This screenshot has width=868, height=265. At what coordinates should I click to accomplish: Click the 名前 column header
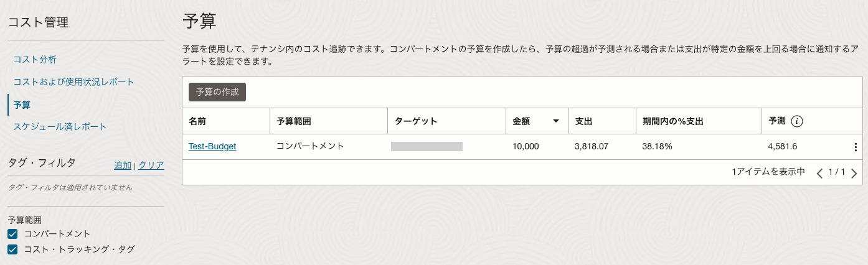coord(197,122)
